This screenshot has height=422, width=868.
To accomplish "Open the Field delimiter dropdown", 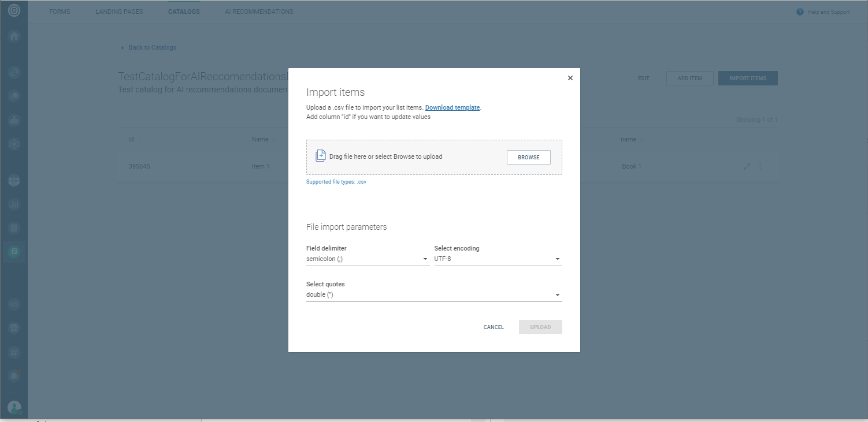I will tap(367, 259).
